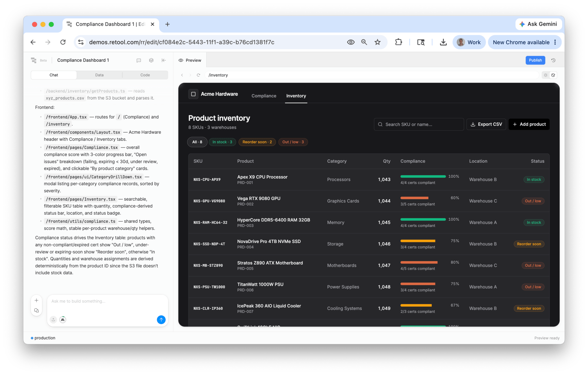Open the Data tab in sidebar
This screenshot has width=588, height=375.
pos(99,75)
